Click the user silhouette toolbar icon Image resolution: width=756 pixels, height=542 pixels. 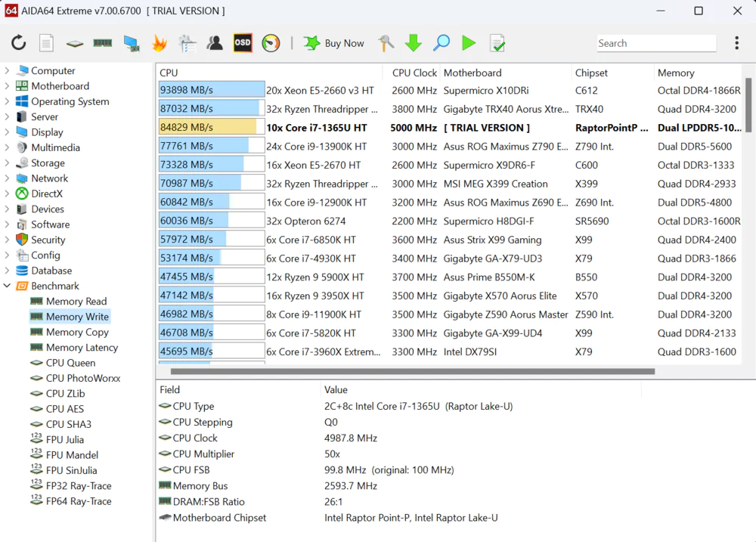point(215,43)
